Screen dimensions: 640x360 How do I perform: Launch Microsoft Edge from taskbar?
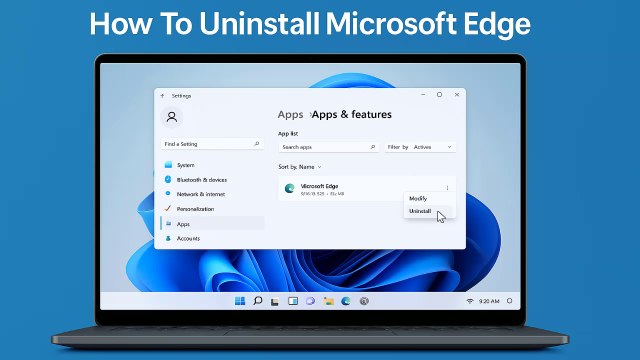coord(346,301)
